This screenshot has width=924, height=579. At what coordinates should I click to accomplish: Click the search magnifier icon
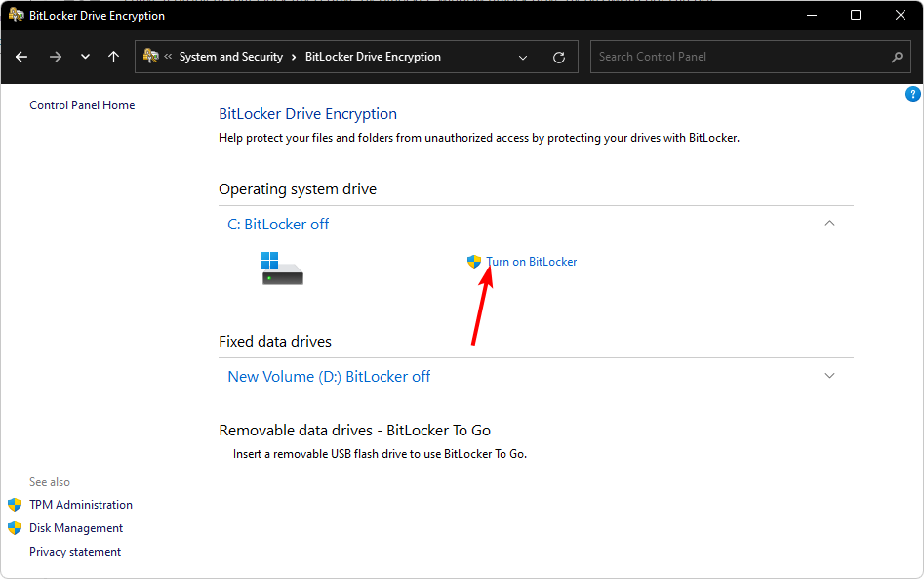point(897,57)
